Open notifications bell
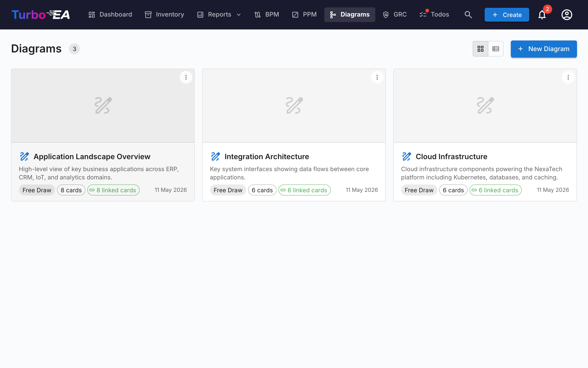The height and width of the screenshot is (368, 588). 542,14
